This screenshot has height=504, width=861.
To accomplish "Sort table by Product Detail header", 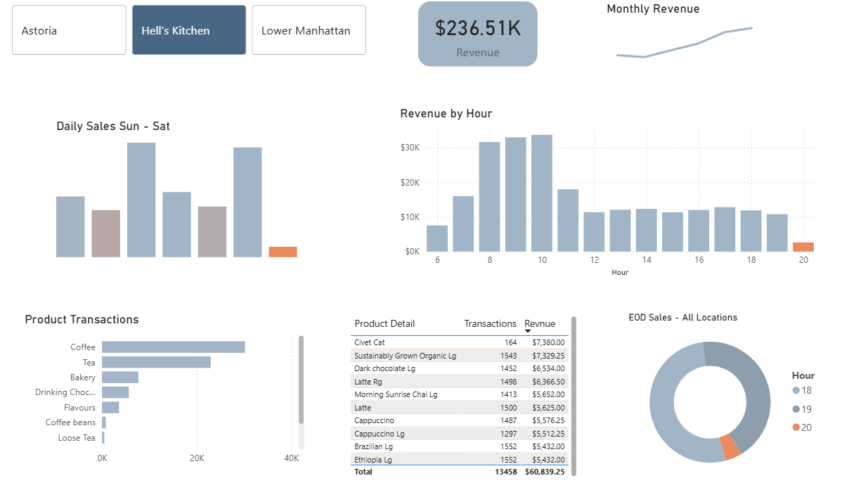I will 384,323.
